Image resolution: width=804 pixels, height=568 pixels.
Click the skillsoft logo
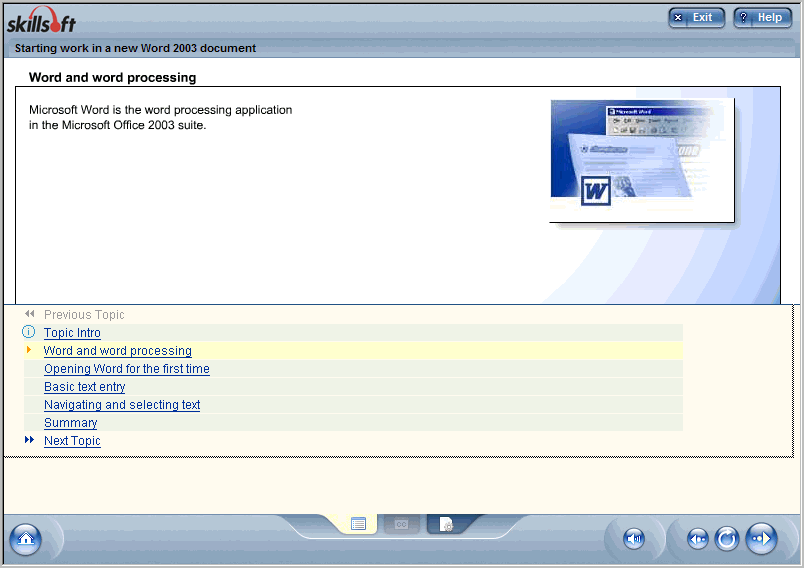coord(41,21)
